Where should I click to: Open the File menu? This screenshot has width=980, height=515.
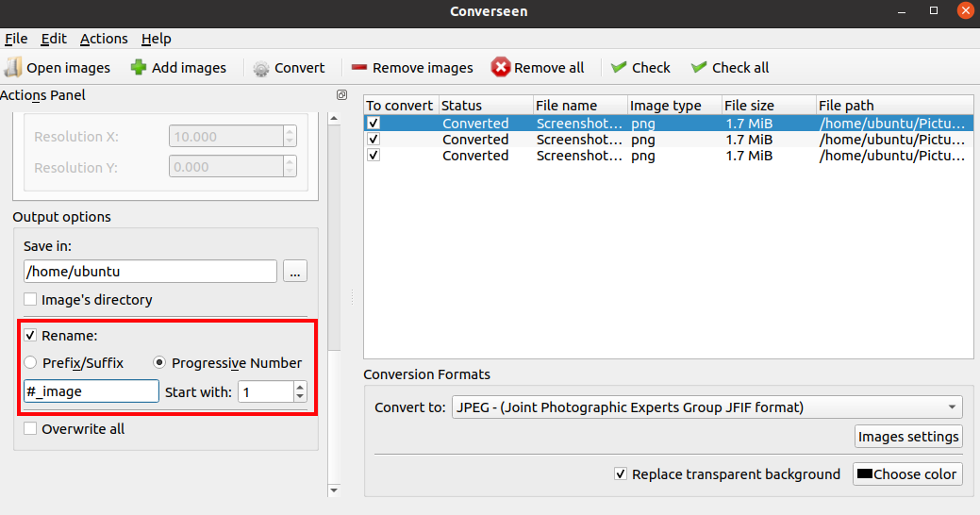coord(16,39)
